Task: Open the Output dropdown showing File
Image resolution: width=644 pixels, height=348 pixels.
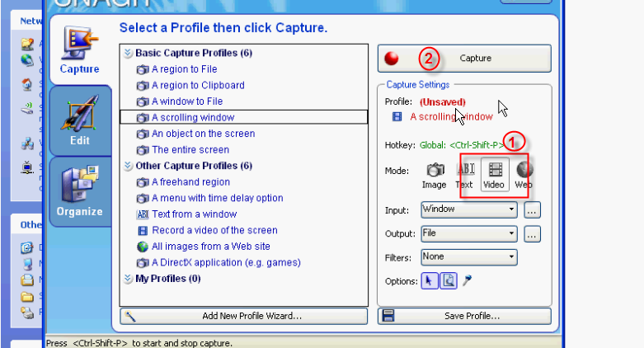Action: (468, 233)
